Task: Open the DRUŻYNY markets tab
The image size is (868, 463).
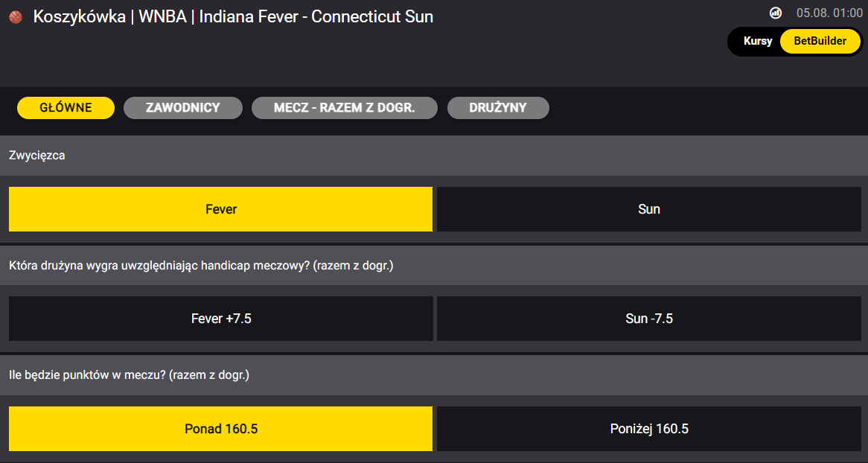Action: point(498,107)
